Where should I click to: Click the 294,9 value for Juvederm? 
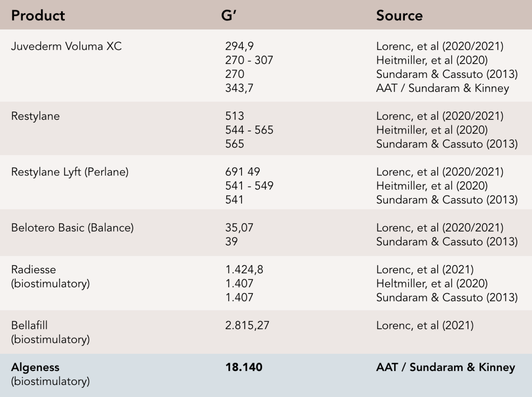[x=239, y=46]
